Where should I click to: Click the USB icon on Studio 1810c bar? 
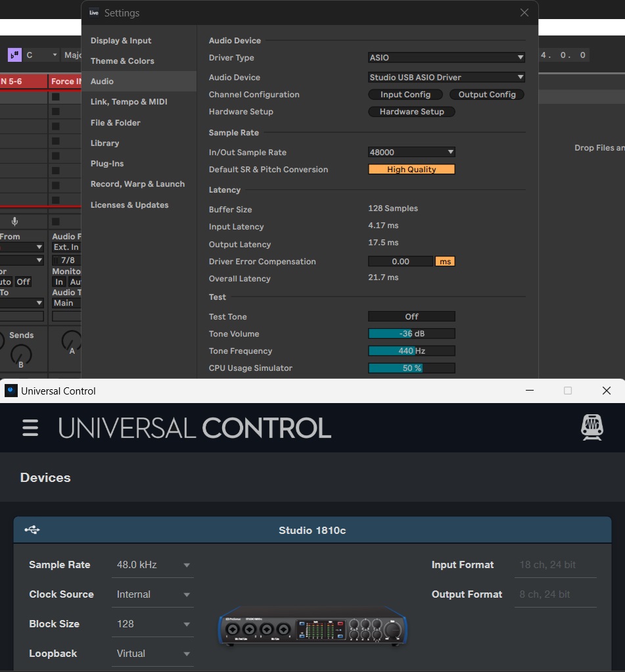[32, 530]
